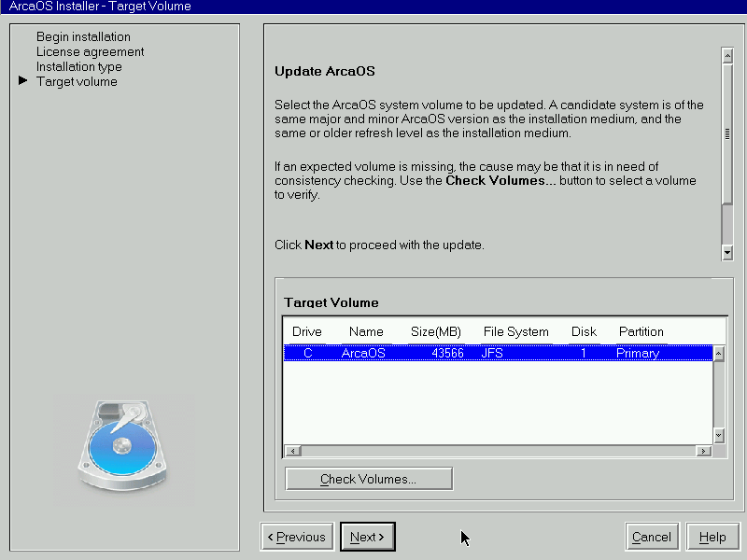Click the Size(MB) column header
Screen dimensions: 747x560
pos(435,331)
